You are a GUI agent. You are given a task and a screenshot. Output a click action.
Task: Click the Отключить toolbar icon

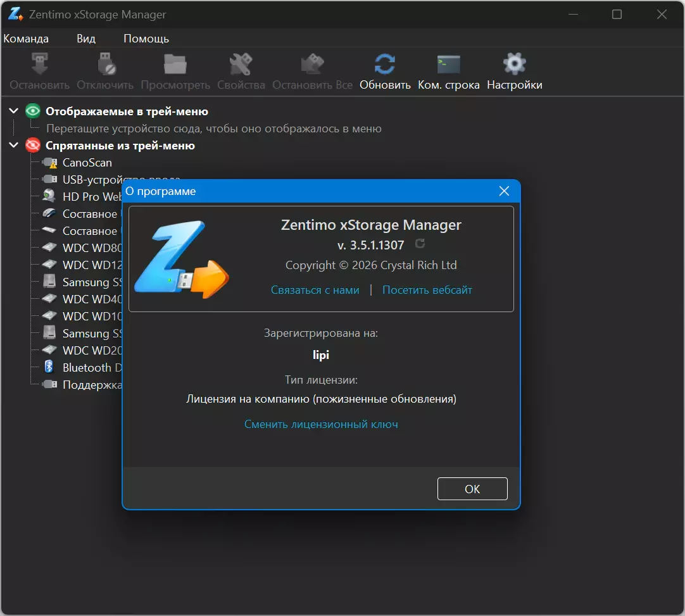(106, 64)
